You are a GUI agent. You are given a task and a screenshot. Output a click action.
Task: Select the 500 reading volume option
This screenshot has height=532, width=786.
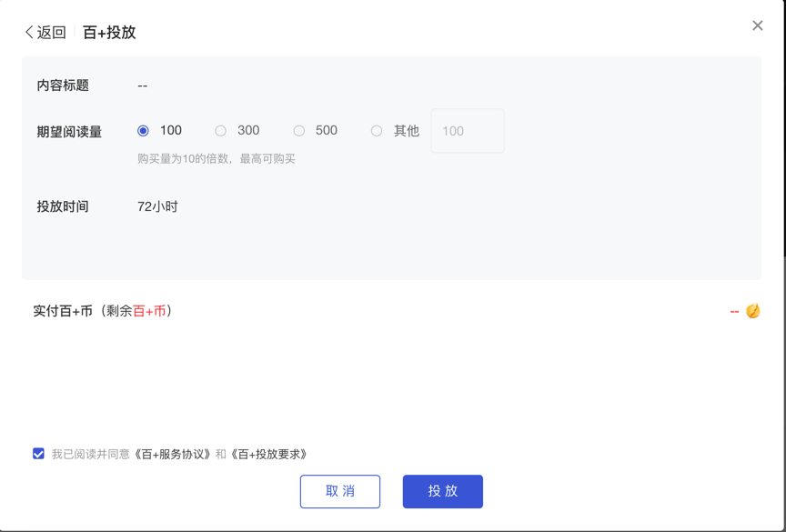[x=298, y=131]
